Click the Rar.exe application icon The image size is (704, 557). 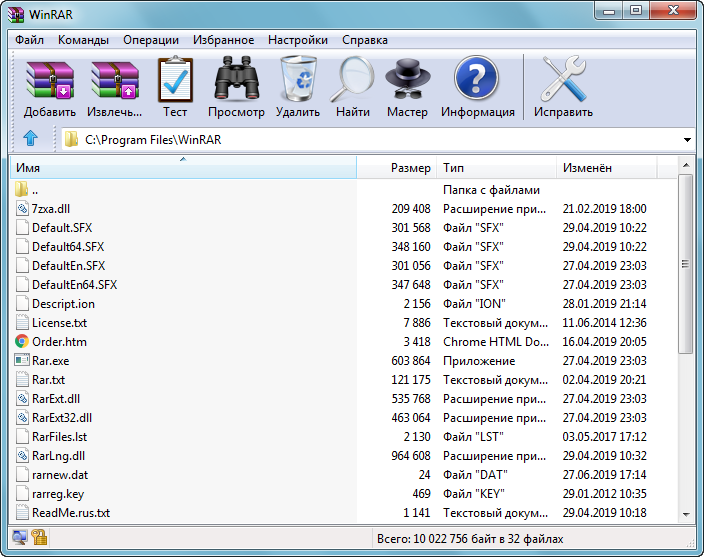coord(22,360)
